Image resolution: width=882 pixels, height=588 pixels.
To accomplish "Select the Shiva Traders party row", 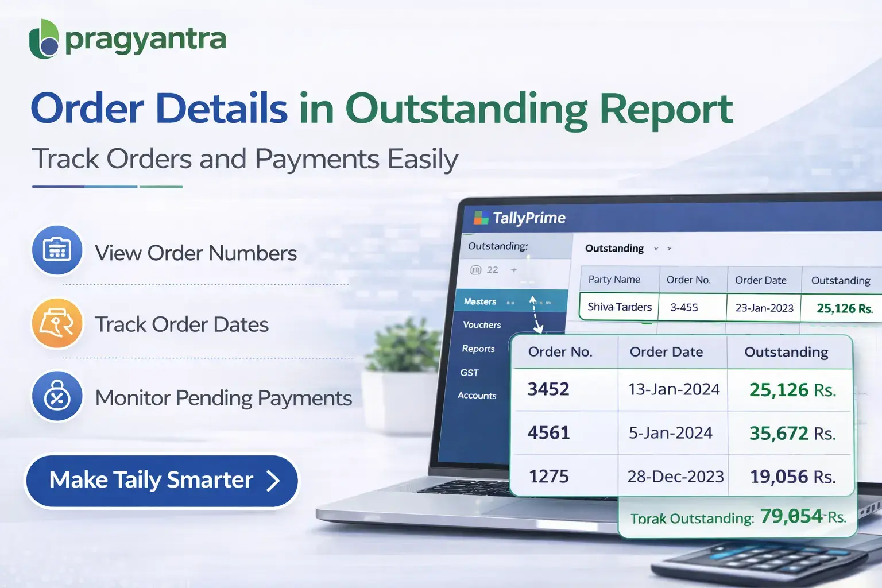I will [618, 307].
